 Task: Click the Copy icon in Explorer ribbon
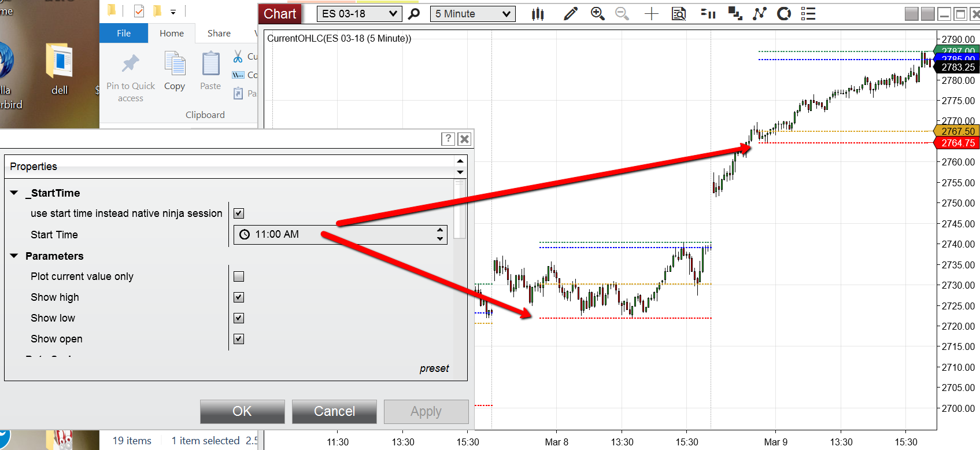(x=175, y=64)
